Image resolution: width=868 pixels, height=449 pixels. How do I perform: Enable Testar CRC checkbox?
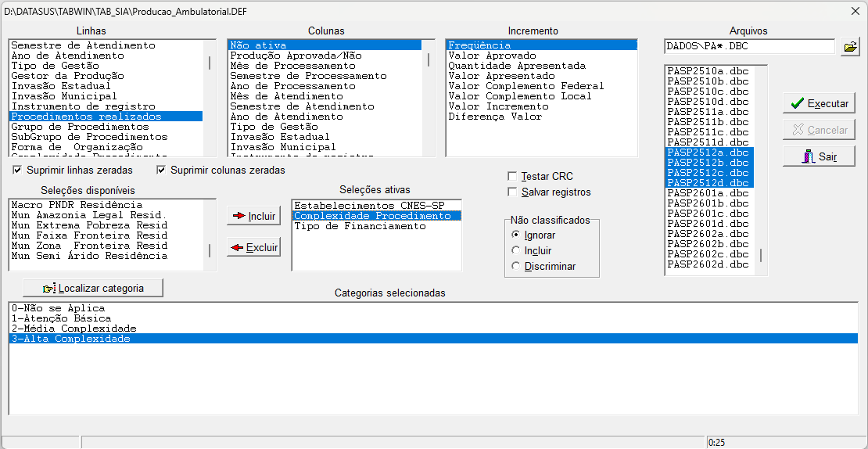coord(512,177)
